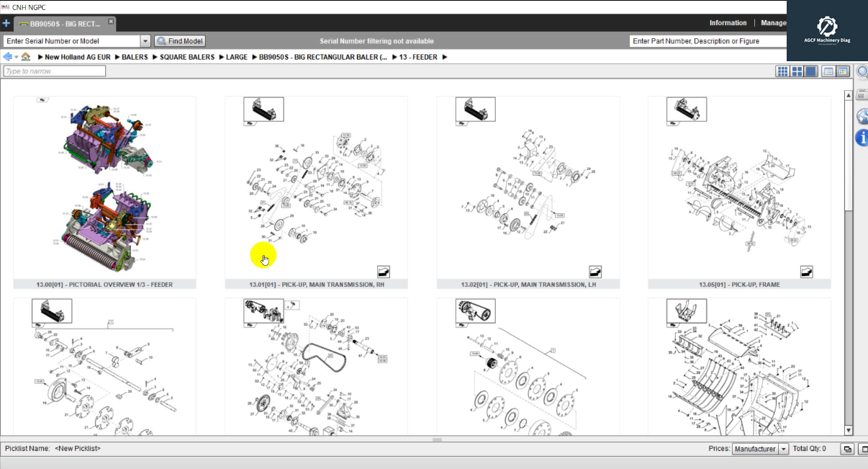Open the globe web icon in the sidebar

click(x=862, y=116)
